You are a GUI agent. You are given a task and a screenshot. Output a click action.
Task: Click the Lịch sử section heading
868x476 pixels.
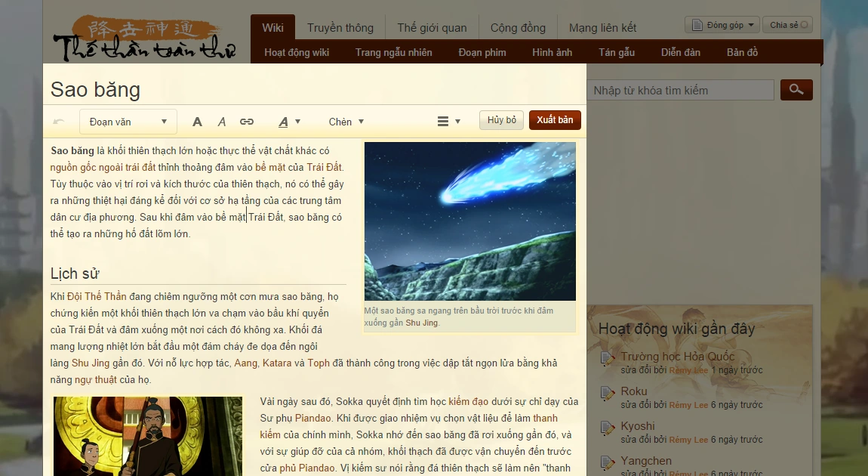(x=75, y=274)
